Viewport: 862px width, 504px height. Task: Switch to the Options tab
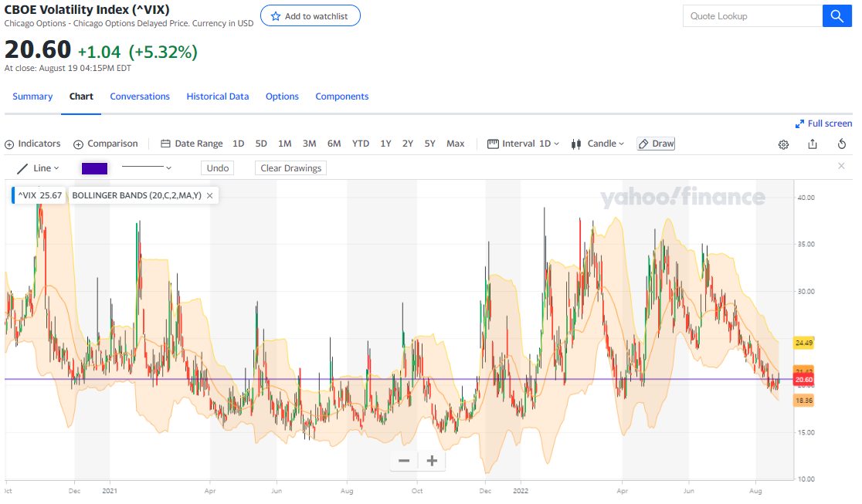(x=282, y=96)
